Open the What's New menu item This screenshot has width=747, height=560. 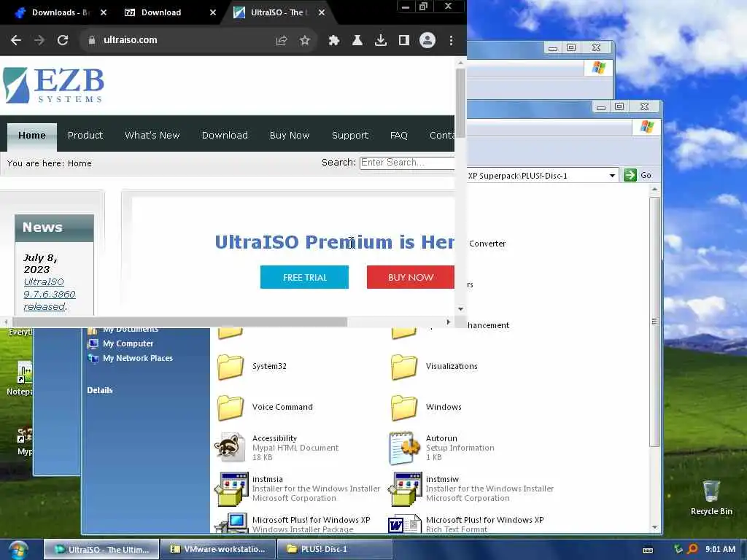(x=152, y=136)
